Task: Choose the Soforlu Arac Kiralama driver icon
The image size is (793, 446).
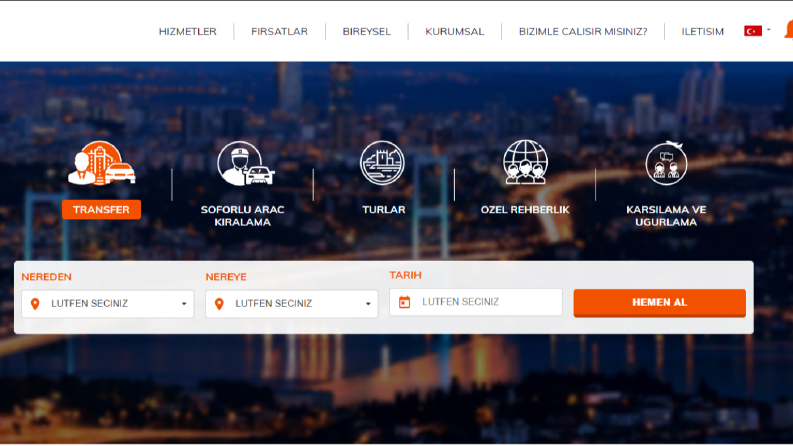Action: tap(245, 163)
